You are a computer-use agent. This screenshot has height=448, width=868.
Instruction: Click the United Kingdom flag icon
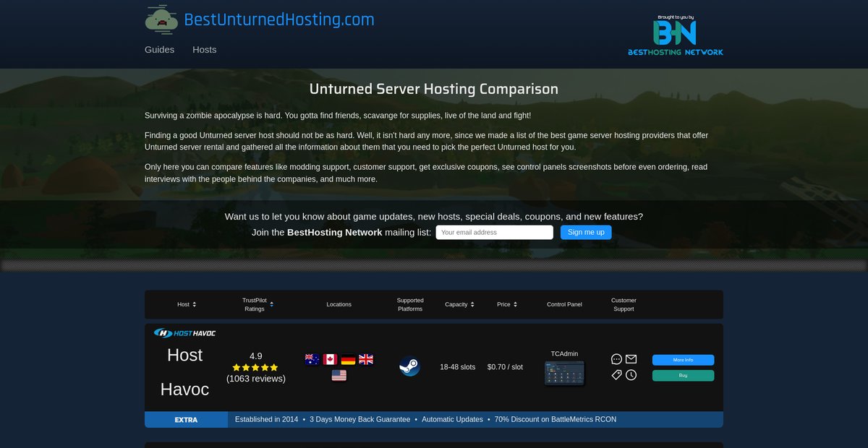click(x=366, y=359)
